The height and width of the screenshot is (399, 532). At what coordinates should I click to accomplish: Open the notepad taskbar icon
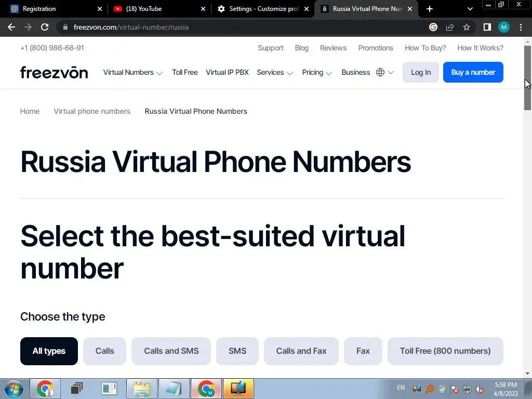coord(174,389)
